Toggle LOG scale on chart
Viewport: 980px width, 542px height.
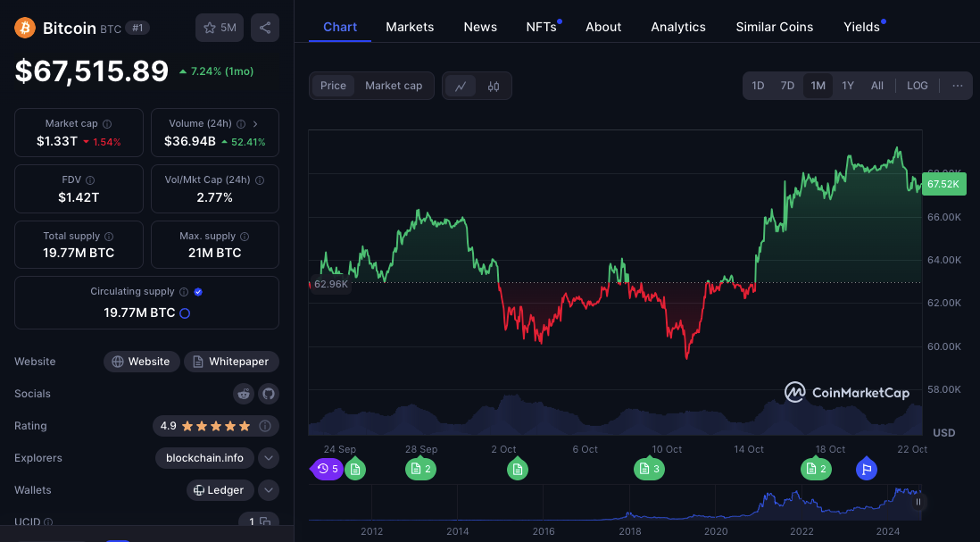tap(918, 86)
